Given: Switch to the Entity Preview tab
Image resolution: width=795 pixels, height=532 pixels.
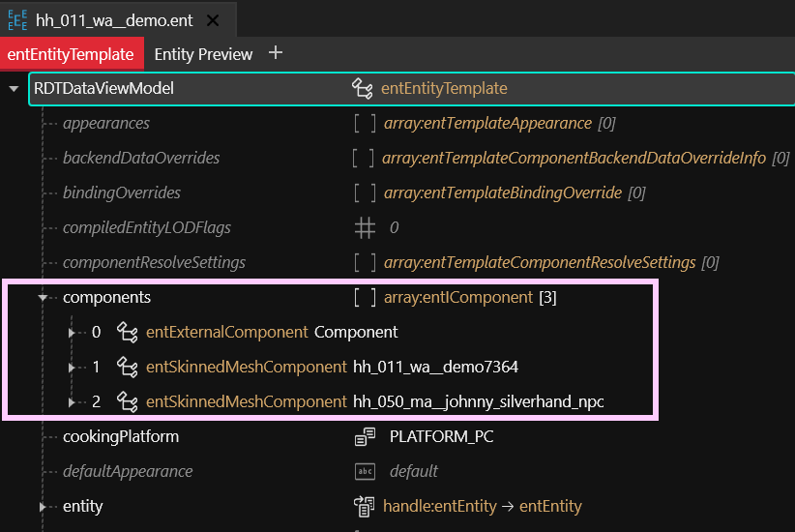Looking at the screenshot, I should 203,54.
